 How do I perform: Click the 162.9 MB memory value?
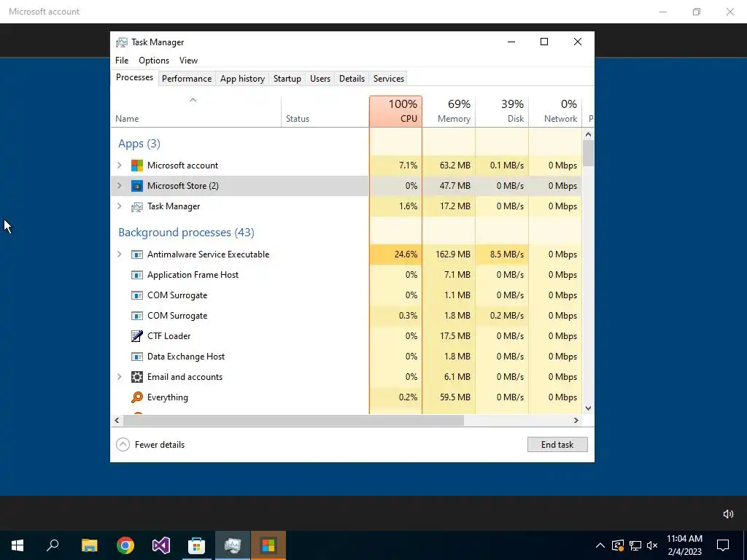452,254
